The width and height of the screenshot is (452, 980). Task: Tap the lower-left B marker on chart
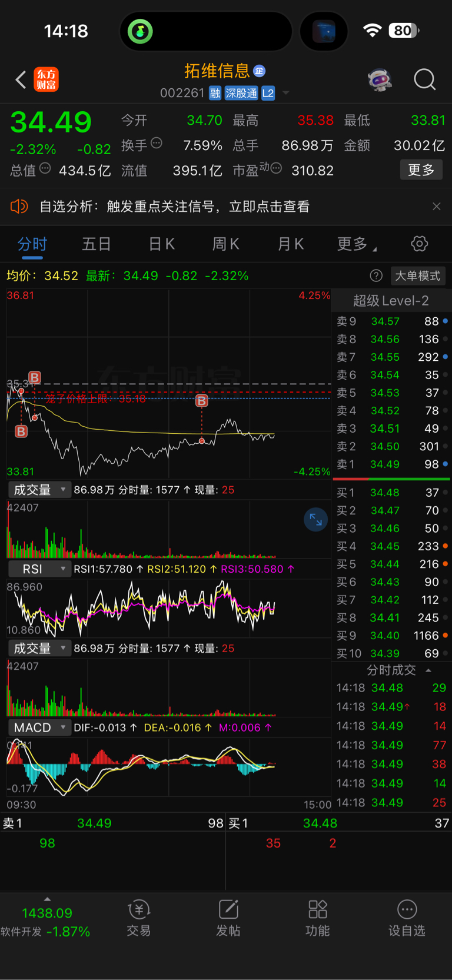(x=21, y=431)
